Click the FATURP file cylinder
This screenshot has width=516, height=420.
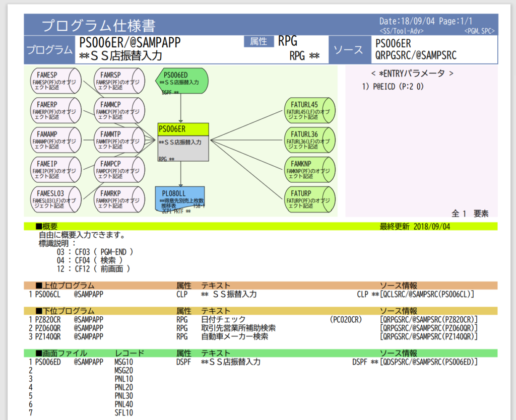[x=309, y=199]
